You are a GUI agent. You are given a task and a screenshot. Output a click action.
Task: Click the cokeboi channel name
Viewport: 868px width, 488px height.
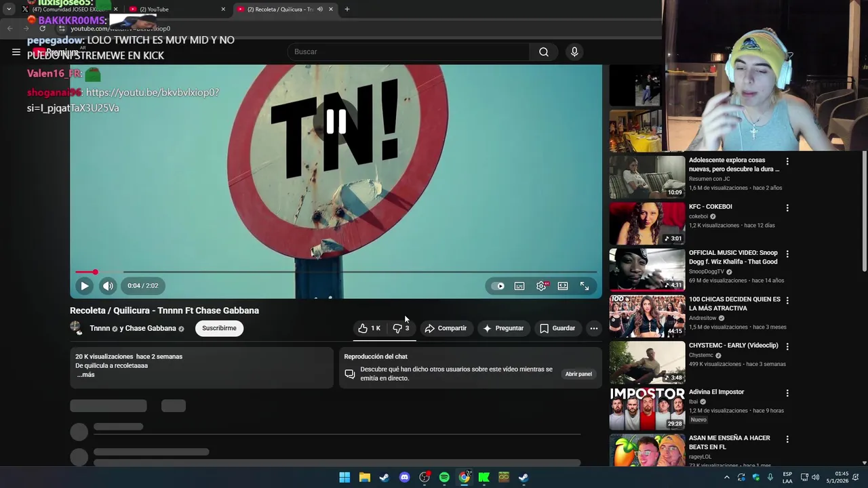[x=698, y=216]
